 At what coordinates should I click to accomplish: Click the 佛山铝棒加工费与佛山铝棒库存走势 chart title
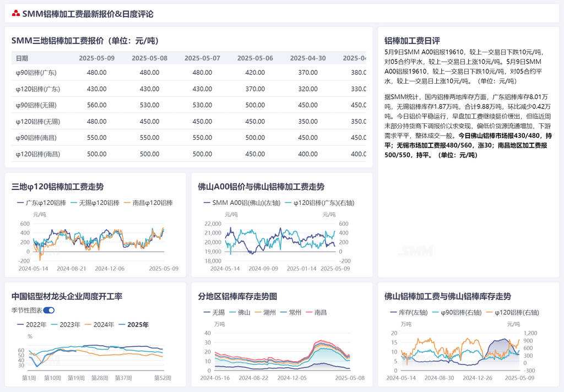[x=448, y=296]
